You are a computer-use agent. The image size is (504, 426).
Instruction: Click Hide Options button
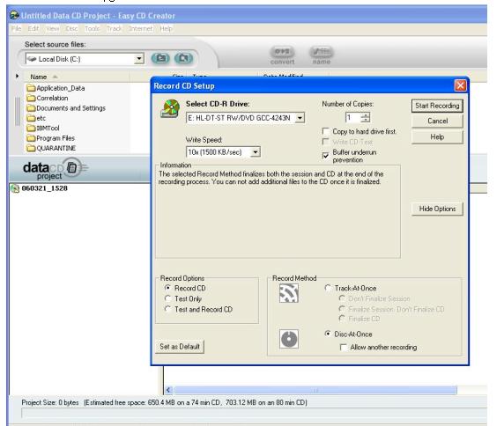pyautogui.click(x=437, y=209)
